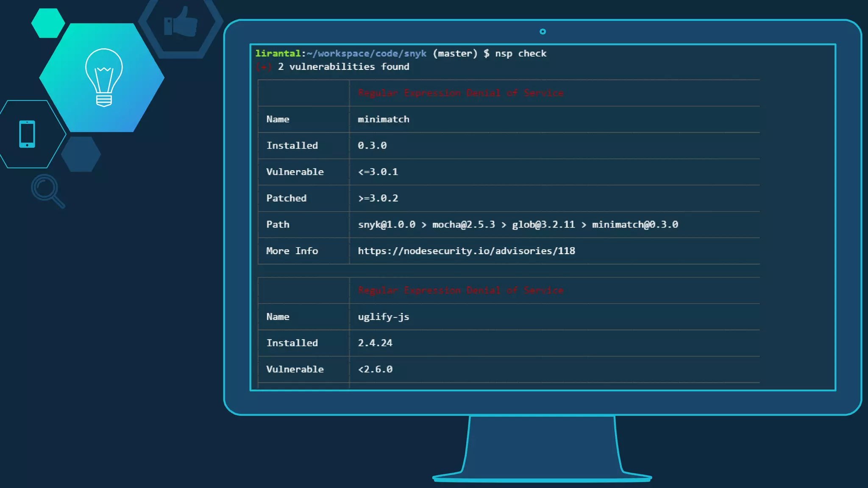Open the nodesecurity.io advisories/118 link
868x488 pixels.
coord(466,251)
